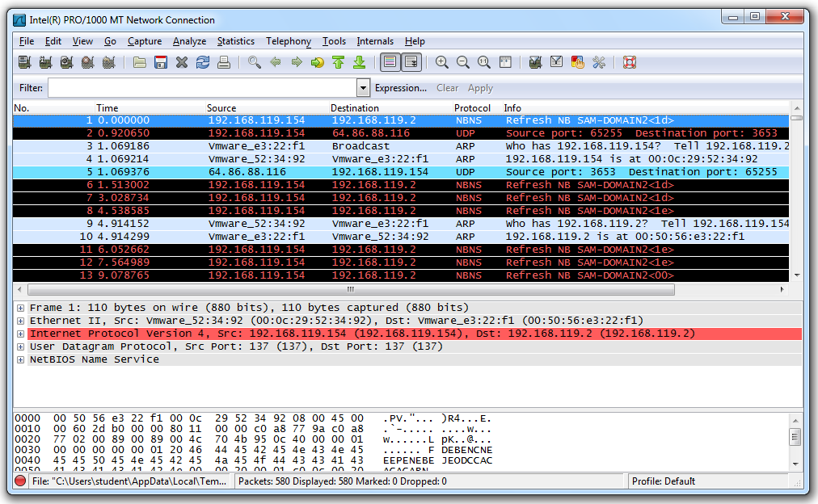Image resolution: width=818 pixels, height=504 pixels.
Task: Open the Filter history dropdown arrow
Action: point(363,88)
